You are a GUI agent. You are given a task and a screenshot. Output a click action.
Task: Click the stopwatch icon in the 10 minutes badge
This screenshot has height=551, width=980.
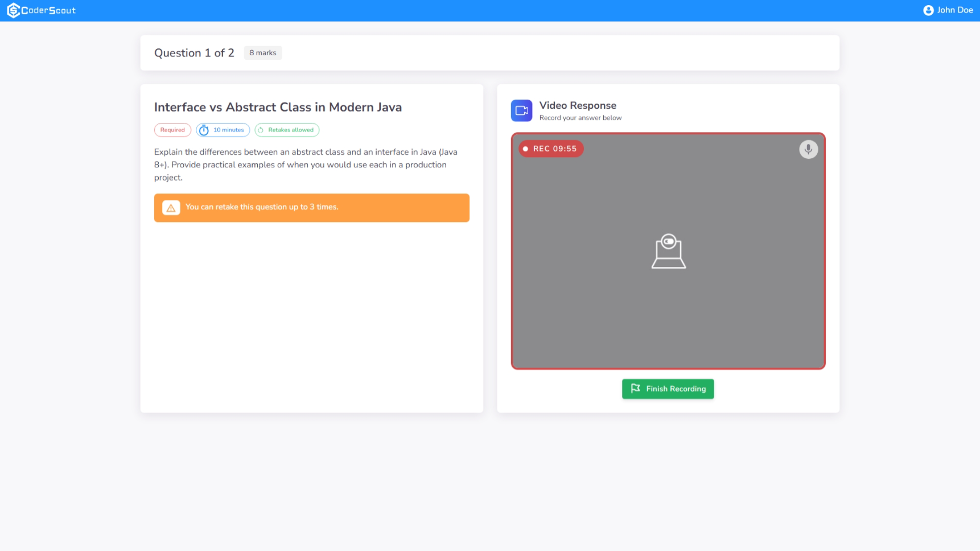204,130
